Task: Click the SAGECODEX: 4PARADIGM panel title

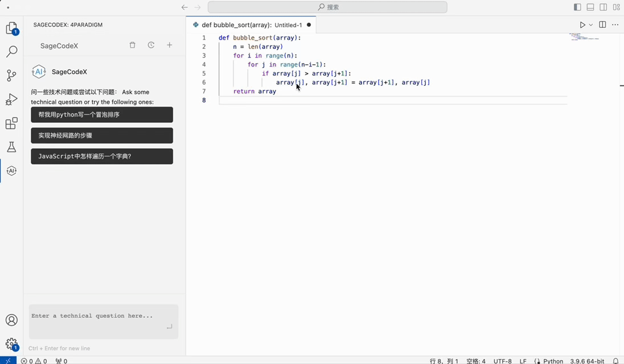Action: click(68, 24)
